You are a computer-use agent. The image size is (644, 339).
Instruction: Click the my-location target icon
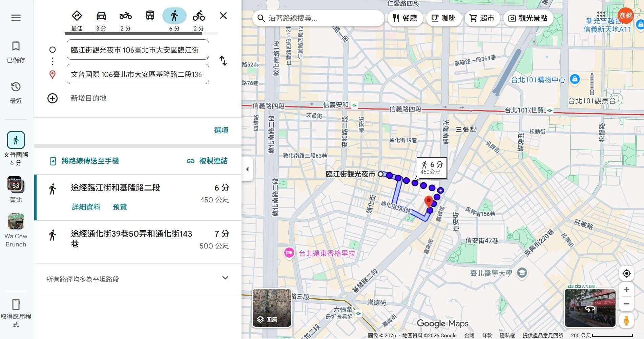(626, 273)
